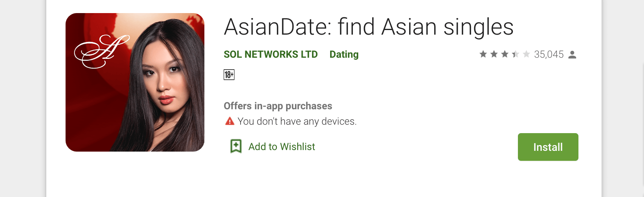Click the empty fifth rating star

pos(526,54)
